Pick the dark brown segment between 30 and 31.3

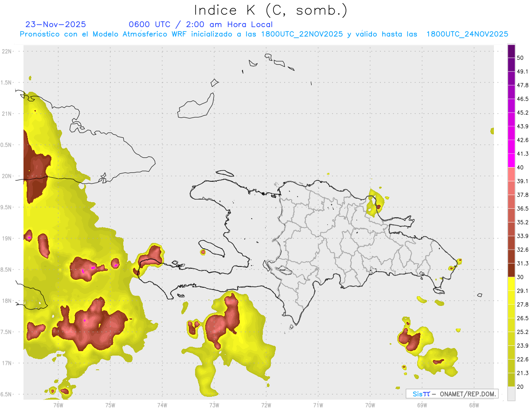tap(512, 270)
